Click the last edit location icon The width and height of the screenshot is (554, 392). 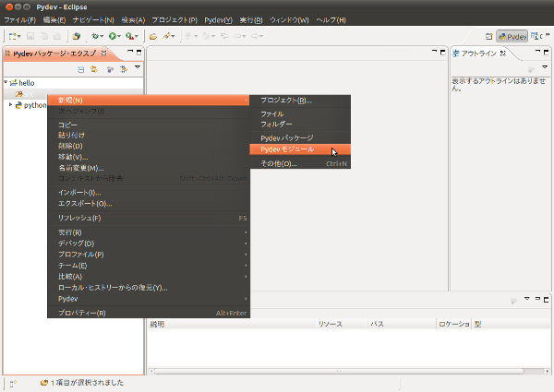(x=224, y=36)
